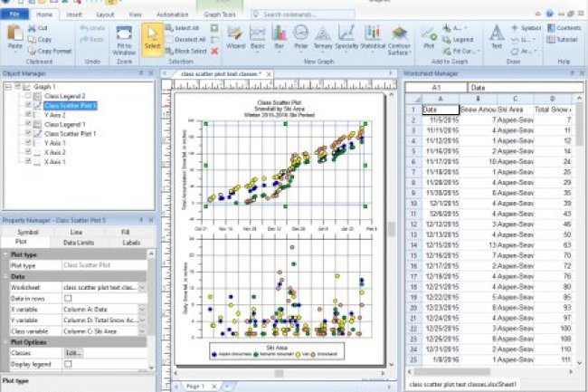Click the Search commands field
Viewport: 588px width, 392px height.
coord(303,14)
